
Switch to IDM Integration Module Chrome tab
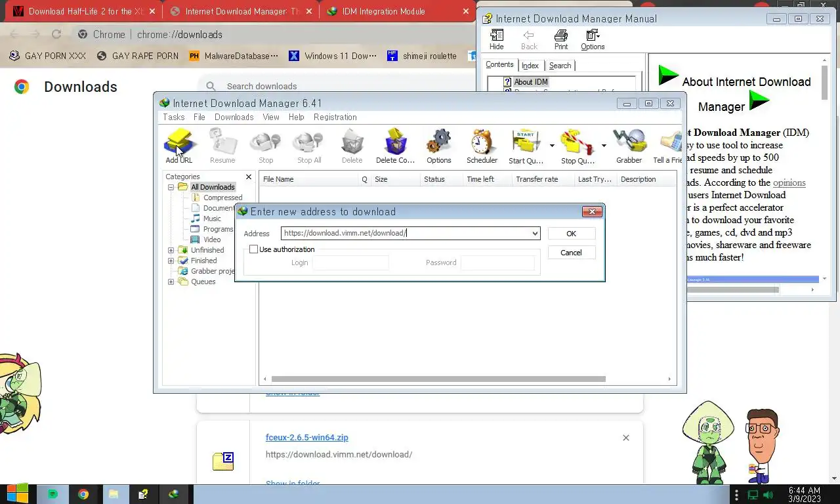[398, 11]
